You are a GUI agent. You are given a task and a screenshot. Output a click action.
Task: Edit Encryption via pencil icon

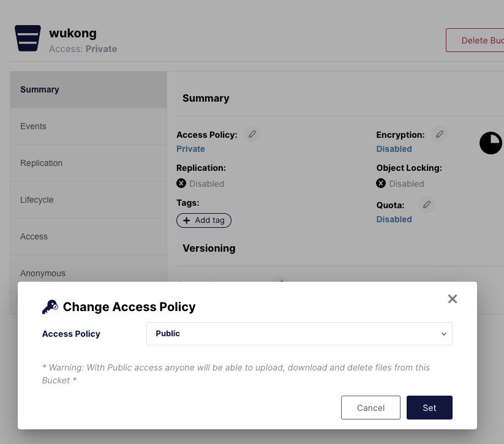pyautogui.click(x=440, y=134)
